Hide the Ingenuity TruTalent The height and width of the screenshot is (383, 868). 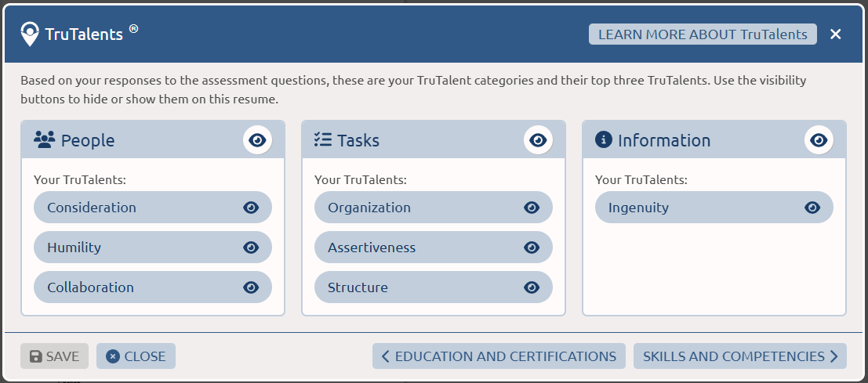[x=812, y=208]
